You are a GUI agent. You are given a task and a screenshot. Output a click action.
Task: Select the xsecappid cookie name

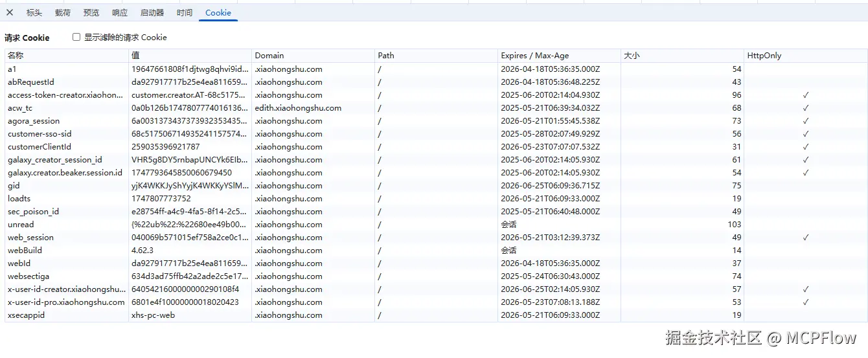point(26,315)
